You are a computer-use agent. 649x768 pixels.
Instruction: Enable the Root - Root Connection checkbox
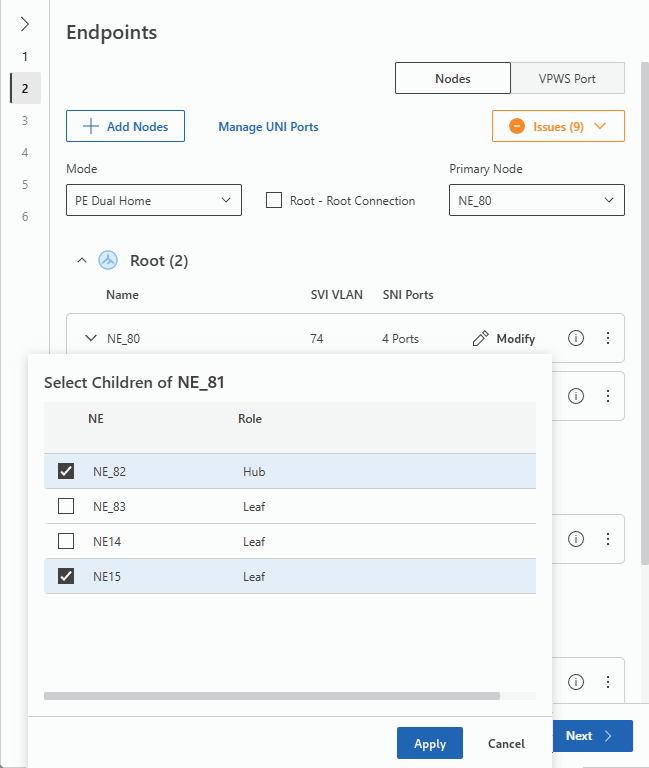[274, 200]
